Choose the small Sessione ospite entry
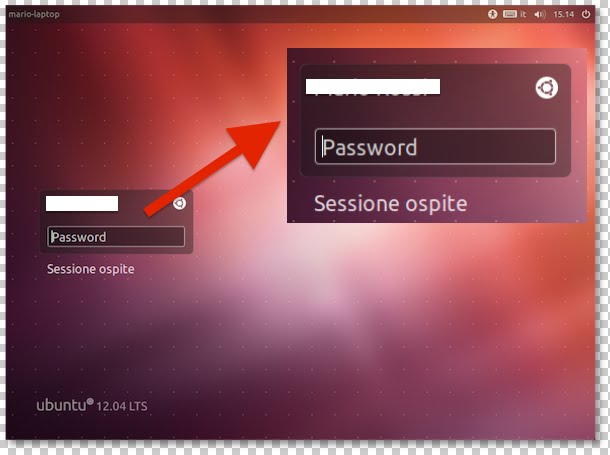Viewport: 610px width, 455px height. click(x=91, y=269)
